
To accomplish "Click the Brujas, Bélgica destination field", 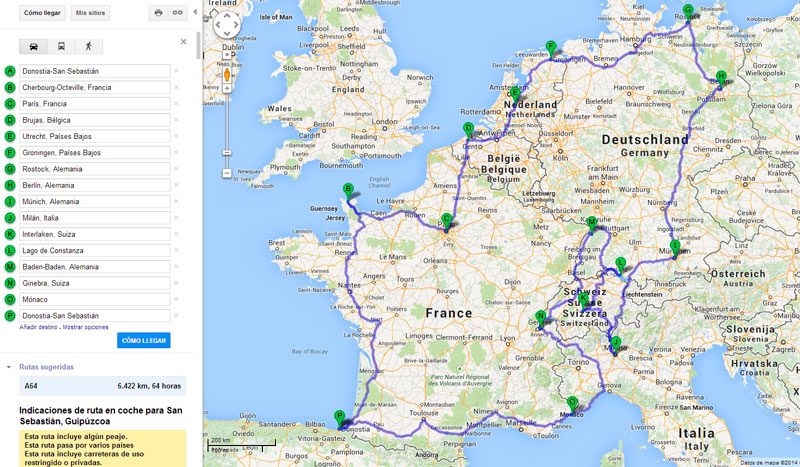I will pos(95,120).
